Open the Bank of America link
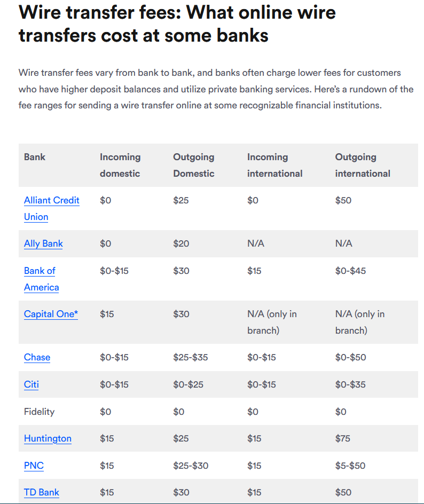 coord(40,271)
